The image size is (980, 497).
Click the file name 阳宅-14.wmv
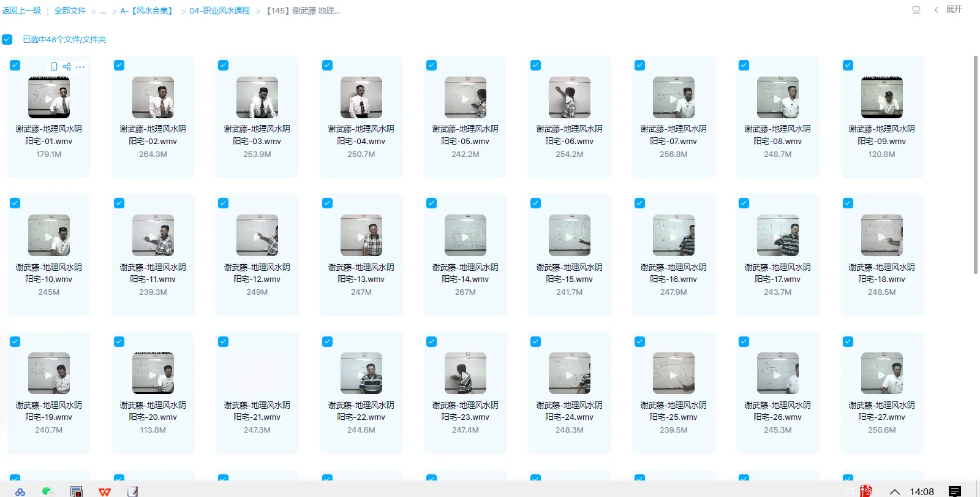466,273
